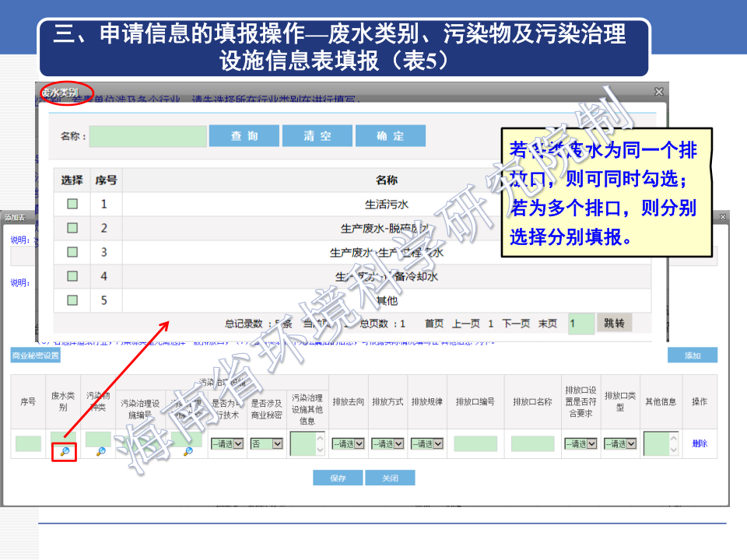
Task: Open the 排放口类型 dropdown
Action: pyautogui.click(x=620, y=444)
